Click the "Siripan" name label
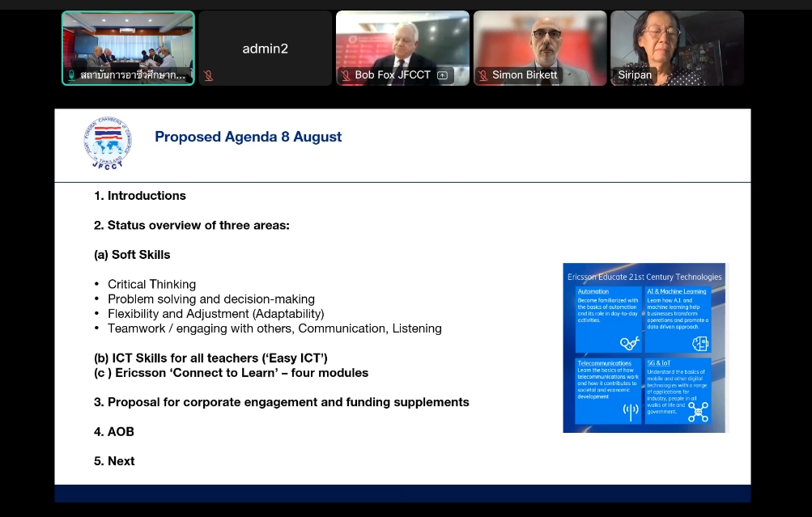Image resolution: width=812 pixels, height=517 pixels. point(635,75)
